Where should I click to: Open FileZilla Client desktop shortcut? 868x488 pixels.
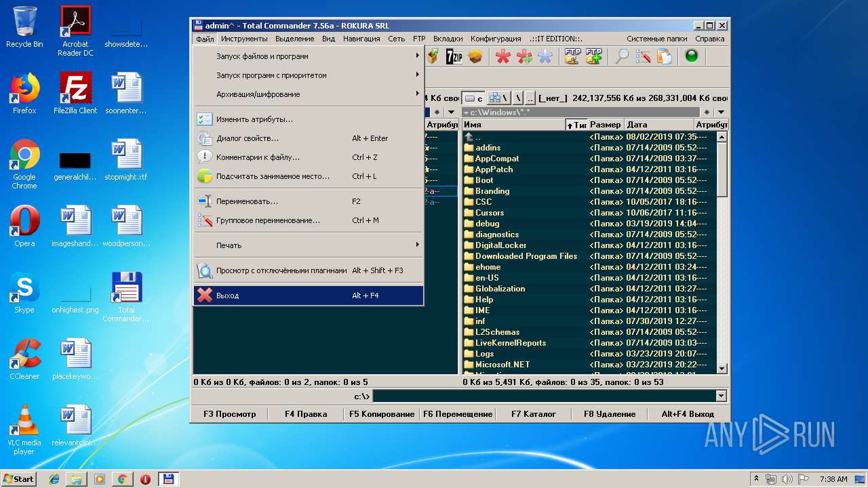coord(75,94)
